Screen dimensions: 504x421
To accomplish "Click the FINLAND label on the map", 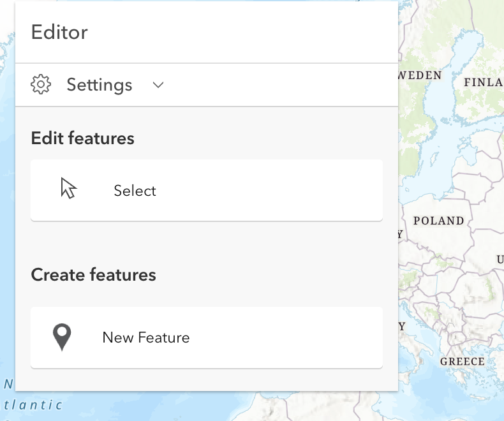I will (x=484, y=82).
